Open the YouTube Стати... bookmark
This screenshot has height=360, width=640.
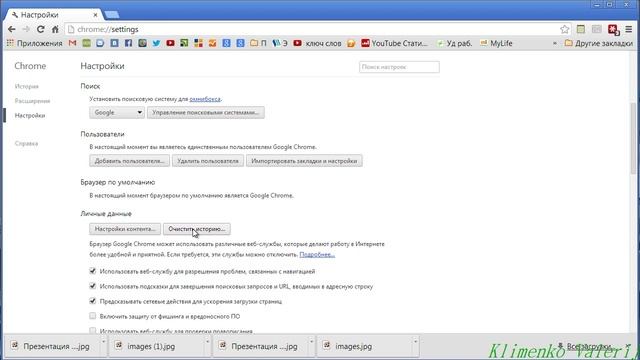pos(394,43)
